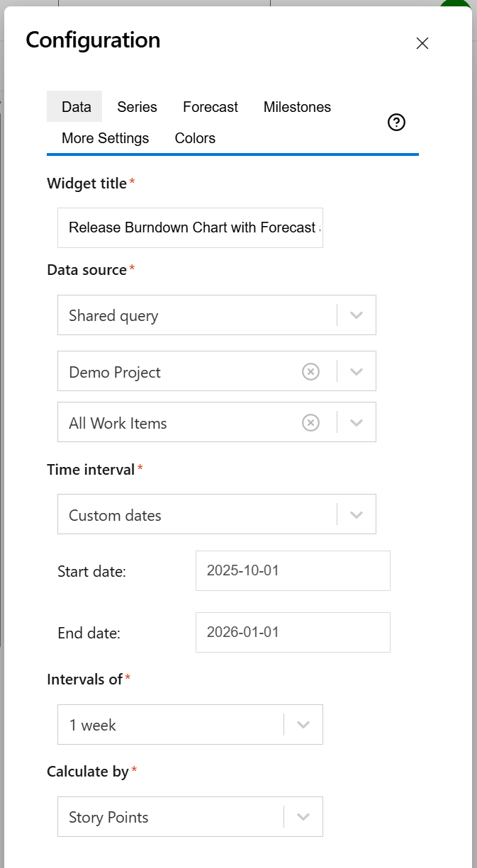477x868 pixels.
Task: Edit the End date field
Action: (x=292, y=632)
